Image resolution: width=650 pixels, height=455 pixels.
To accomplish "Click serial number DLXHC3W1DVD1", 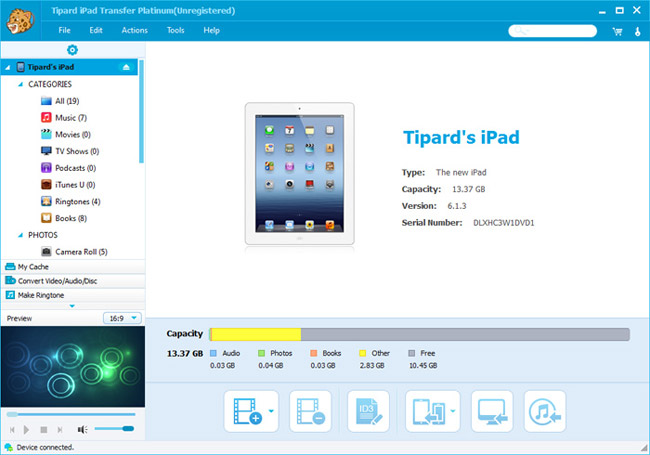I will point(504,223).
